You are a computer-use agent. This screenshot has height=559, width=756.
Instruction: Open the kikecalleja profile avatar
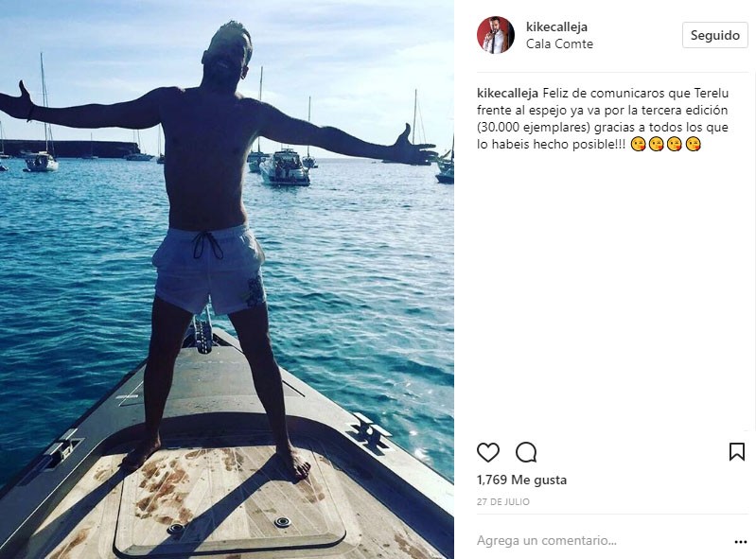click(x=496, y=35)
